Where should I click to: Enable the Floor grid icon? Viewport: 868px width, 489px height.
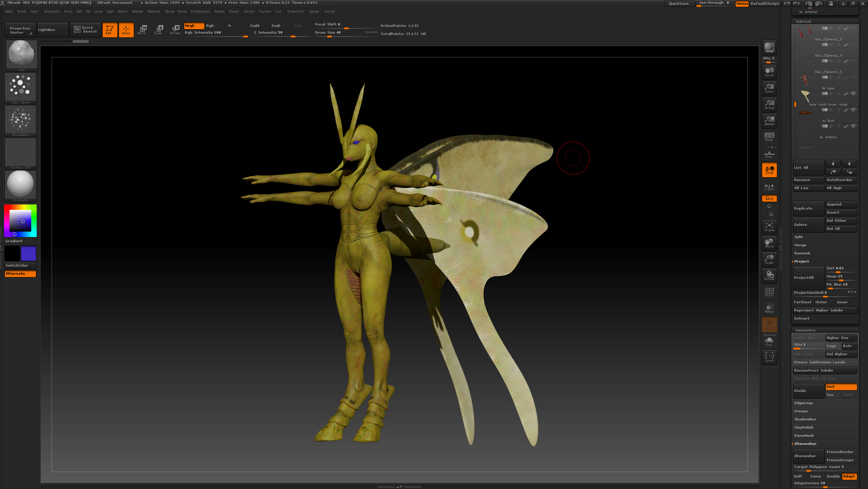[769, 154]
